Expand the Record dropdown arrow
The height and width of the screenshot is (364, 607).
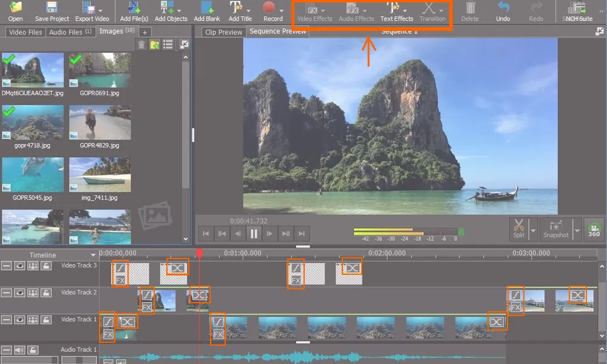coord(282,11)
